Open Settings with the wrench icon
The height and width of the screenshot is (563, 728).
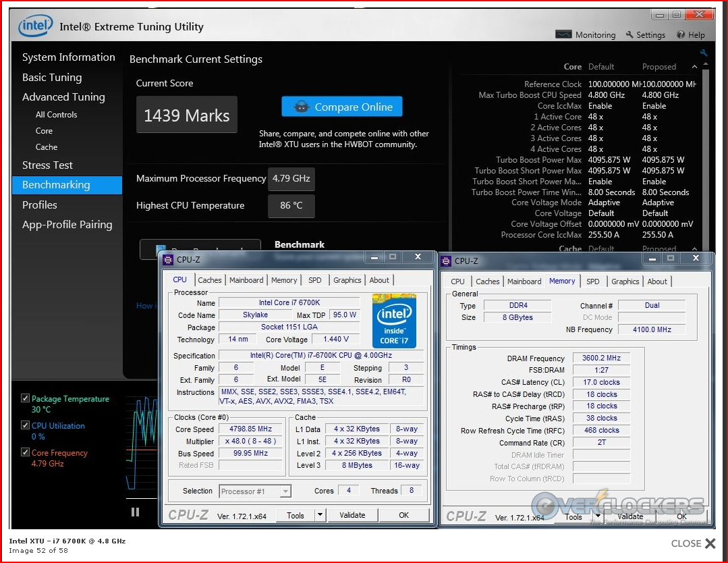pos(629,35)
